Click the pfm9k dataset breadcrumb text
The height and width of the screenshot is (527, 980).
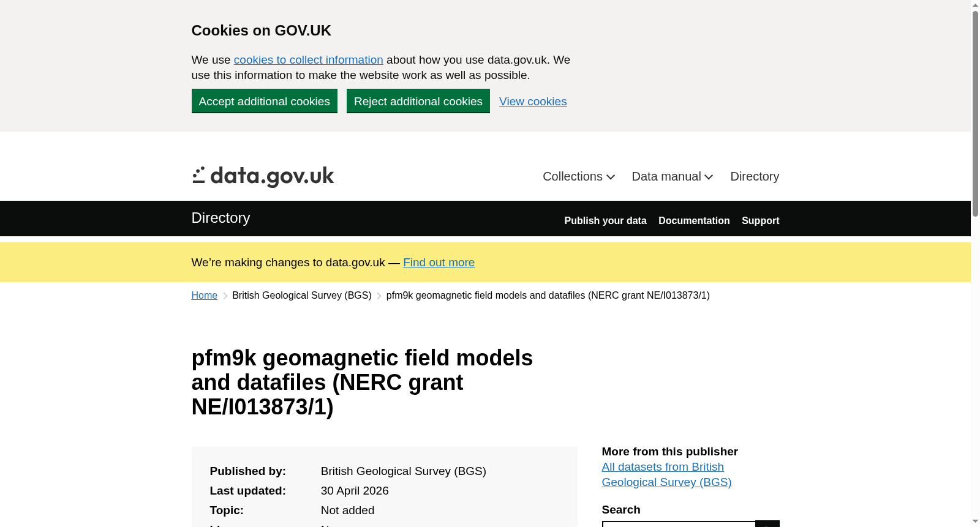[548, 296]
